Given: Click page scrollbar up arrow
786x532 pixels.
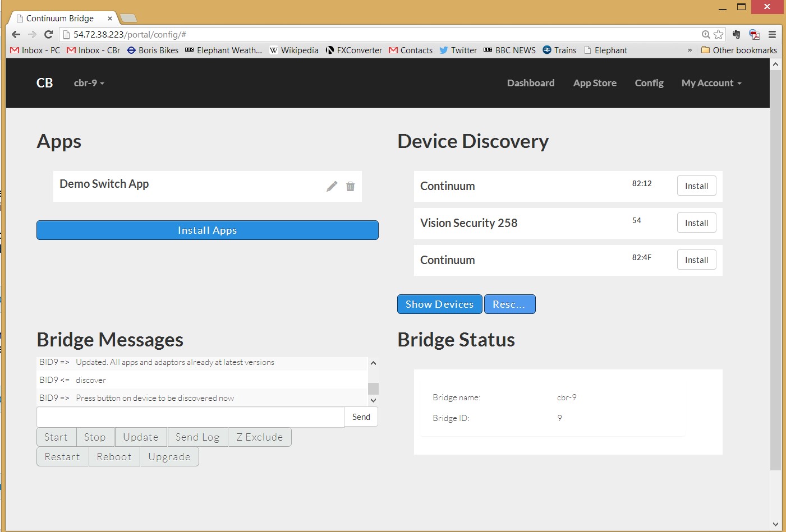Looking at the screenshot, I should pyautogui.click(x=775, y=64).
